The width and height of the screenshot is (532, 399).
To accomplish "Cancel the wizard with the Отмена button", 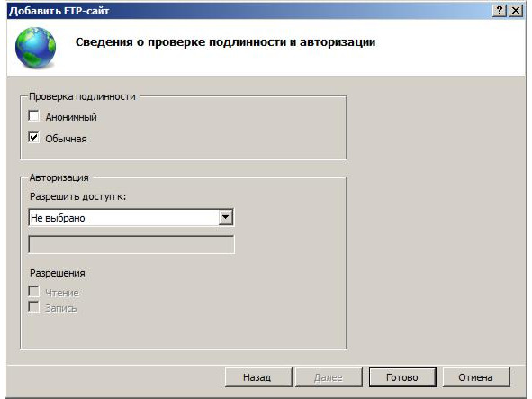I will (x=476, y=377).
